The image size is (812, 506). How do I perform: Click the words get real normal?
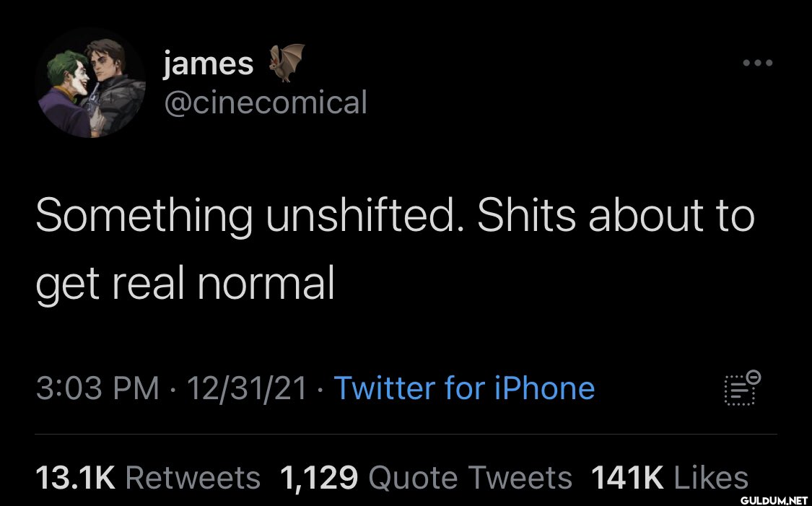click(185, 284)
